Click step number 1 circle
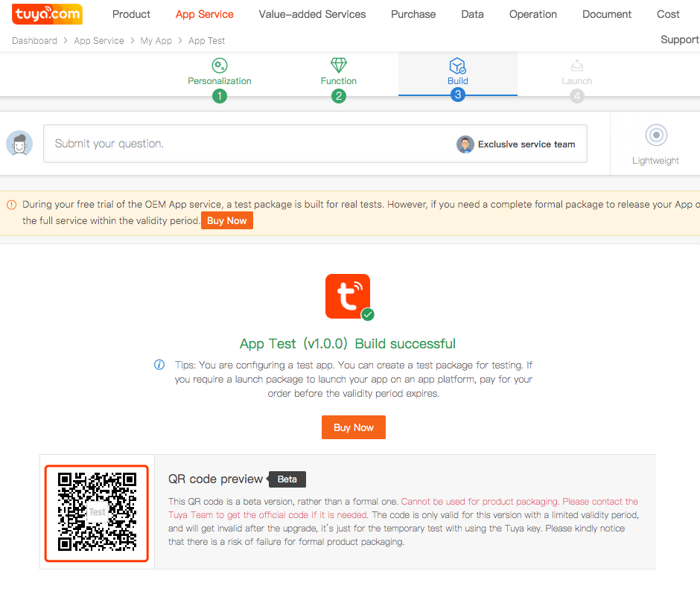Screen dimensions: 700x597 point(219,96)
